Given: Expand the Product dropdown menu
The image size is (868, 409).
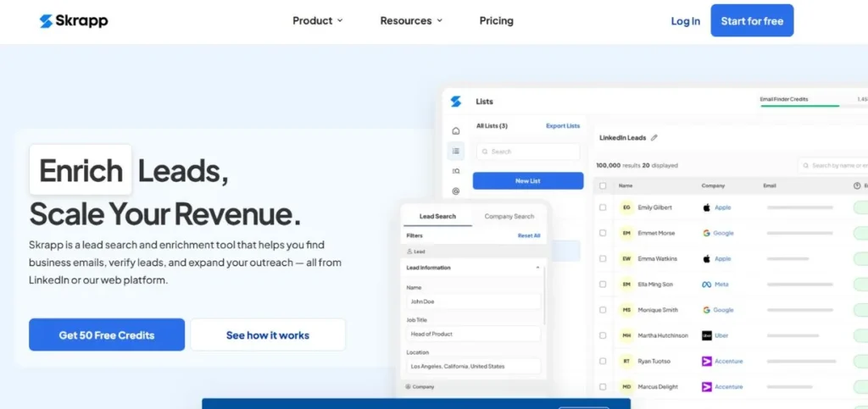Looking at the screenshot, I should [x=318, y=21].
